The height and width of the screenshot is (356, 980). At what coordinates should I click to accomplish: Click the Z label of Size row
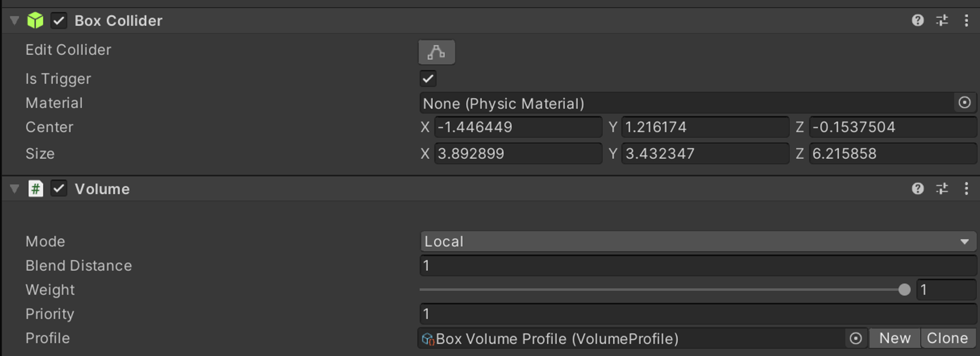click(x=800, y=154)
